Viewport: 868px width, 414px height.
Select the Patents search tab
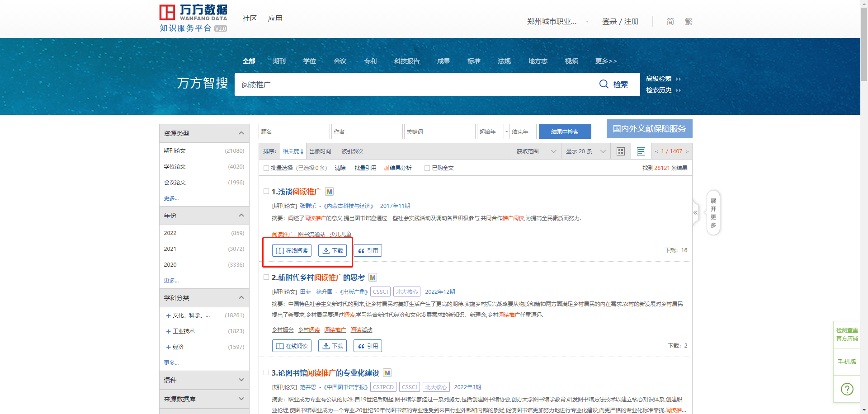click(370, 61)
